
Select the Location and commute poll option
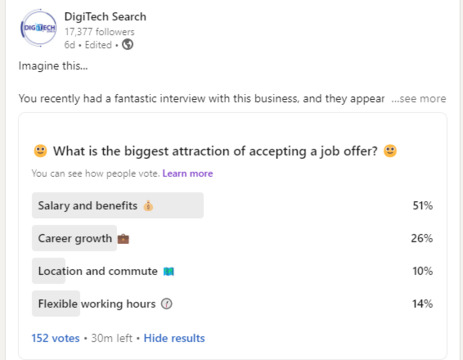coord(232,271)
